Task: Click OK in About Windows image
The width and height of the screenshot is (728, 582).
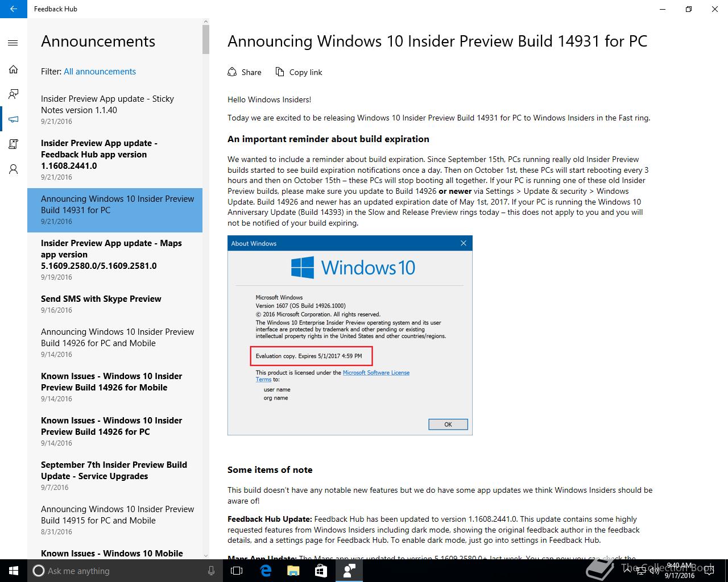Action: [448, 425]
